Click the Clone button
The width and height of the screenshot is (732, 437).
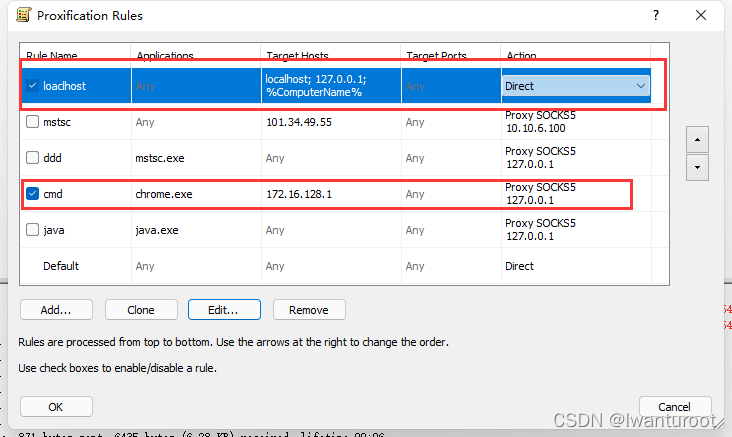pos(141,310)
